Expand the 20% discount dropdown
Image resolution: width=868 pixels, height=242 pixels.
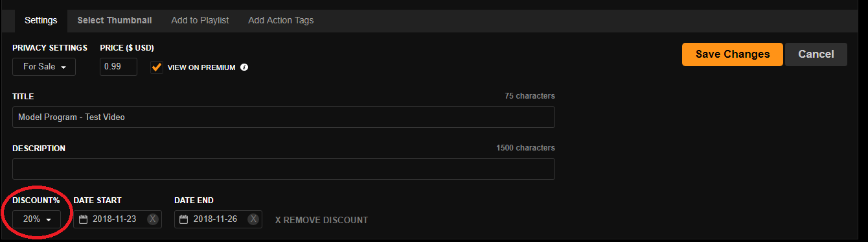click(x=37, y=219)
